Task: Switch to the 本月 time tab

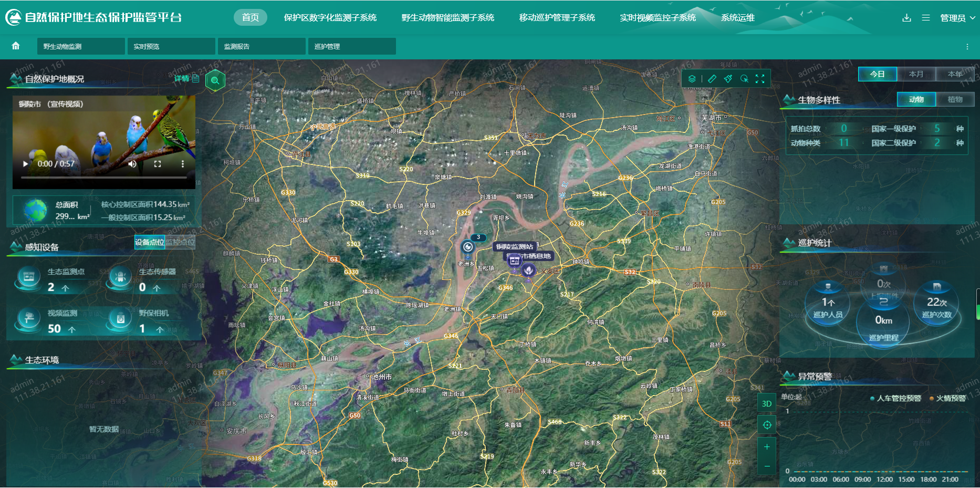Action: 916,74
